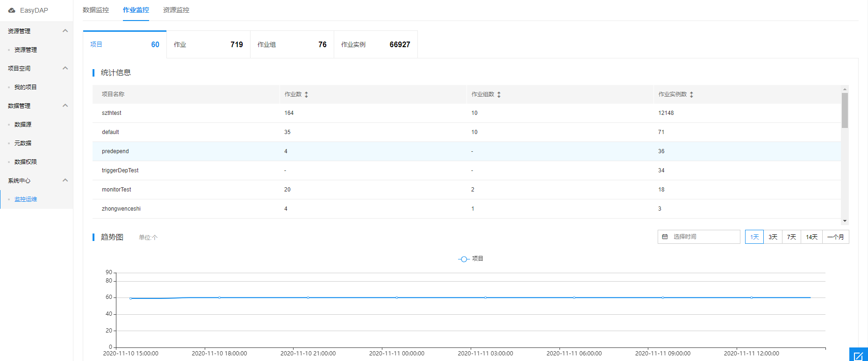The width and height of the screenshot is (868, 361).
Task: Select the 7天 time range option
Action: click(791, 237)
